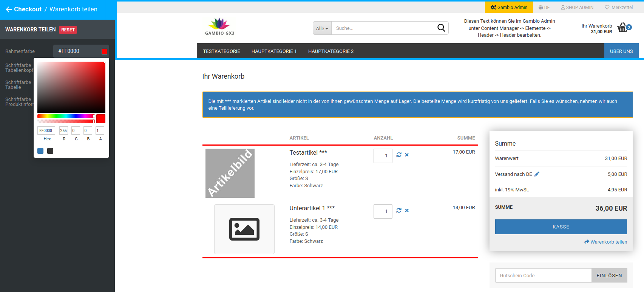Edit shipping country pencil icon
The height and width of the screenshot is (292, 644).
click(537, 174)
